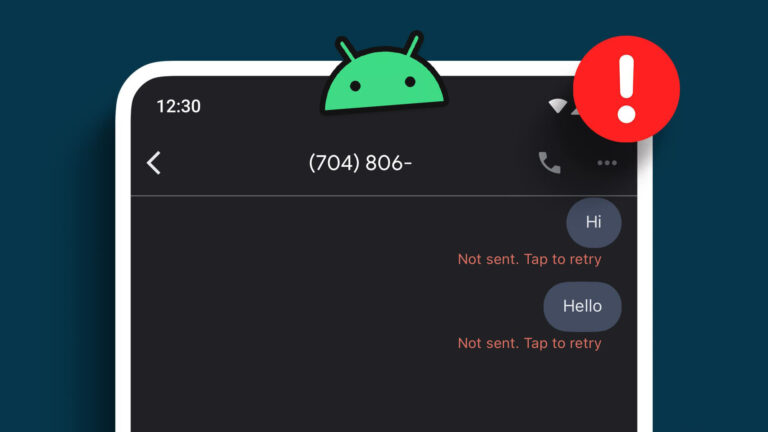Tap the cellular signal icon behind badge
This screenshot has height=432, width=768.
pos(575,110)
